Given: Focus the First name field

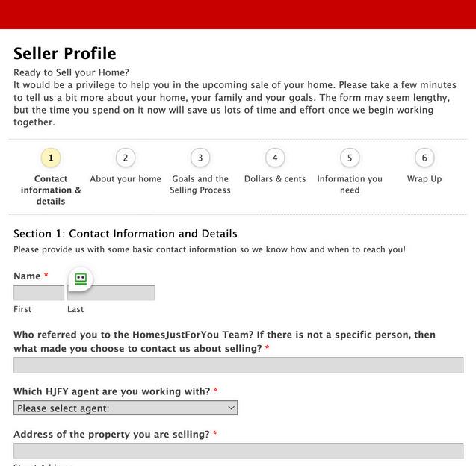Looking at the screenshot, I should click(x=39, y=293).
